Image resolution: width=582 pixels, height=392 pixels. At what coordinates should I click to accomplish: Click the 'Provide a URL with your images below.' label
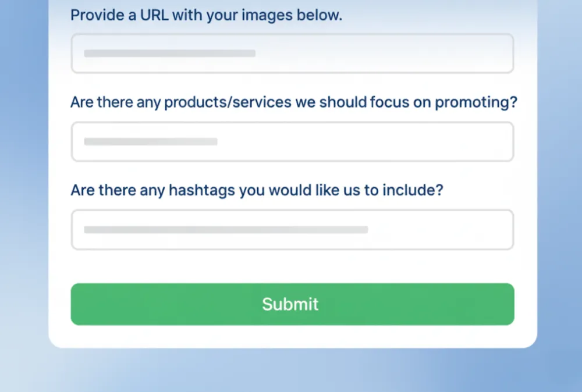(x=207, y=15)
